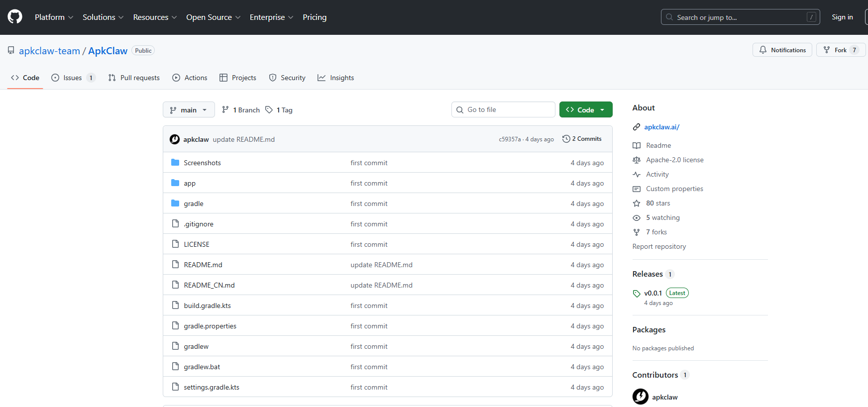Open the Screenshots folder icon

(x=175, y=163)
